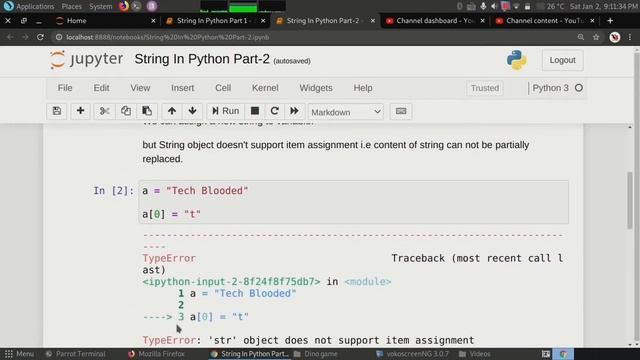Open the Kernel menu
Viewport: 640px width, 360px height.
coord(265,88)
